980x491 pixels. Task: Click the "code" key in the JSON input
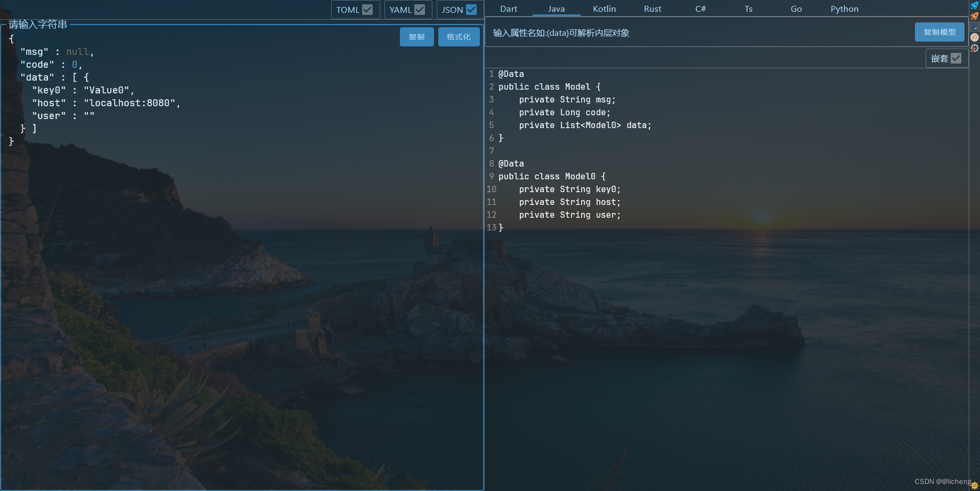[37, 65]
